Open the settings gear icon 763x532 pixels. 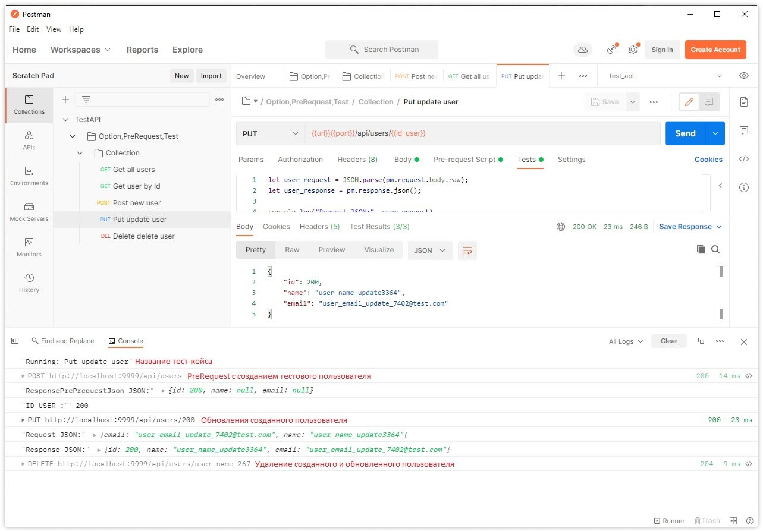[x=633, y=49]
